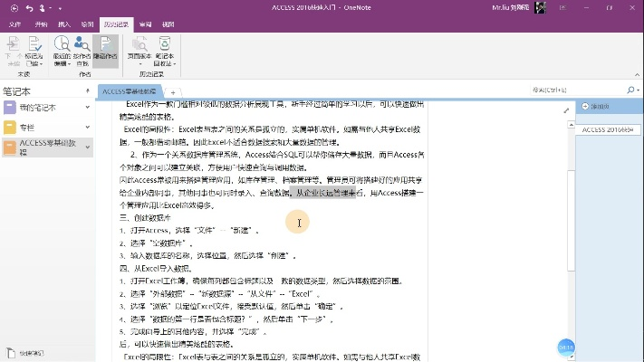This screenshot has width=644, height=362.
Task: Select the ACCESS零基础教程 section tab
Action: click(x=130, y=91)
